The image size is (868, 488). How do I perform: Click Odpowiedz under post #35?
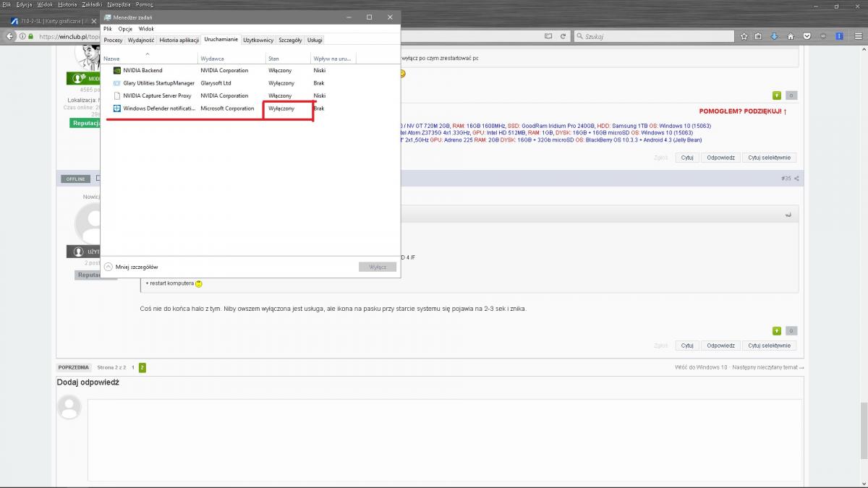(720, 346)
